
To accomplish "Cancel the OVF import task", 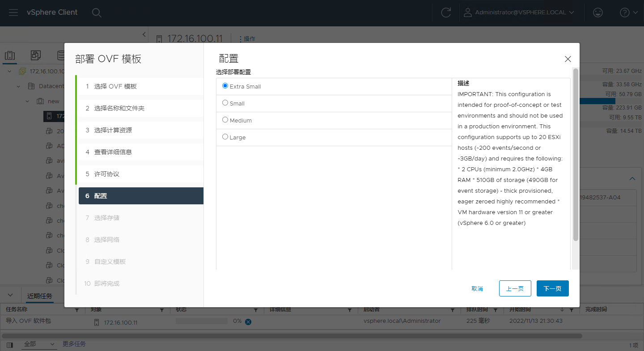I will [x=248, y=321].
